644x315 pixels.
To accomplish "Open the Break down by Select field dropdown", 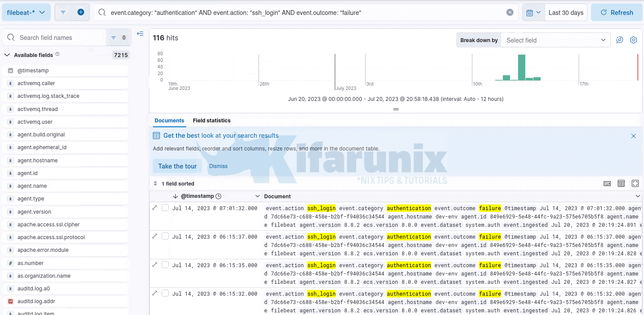I will coord(556,40).
